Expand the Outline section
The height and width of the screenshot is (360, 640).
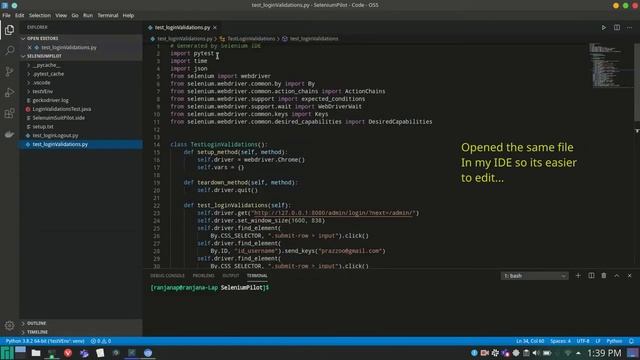36,323
